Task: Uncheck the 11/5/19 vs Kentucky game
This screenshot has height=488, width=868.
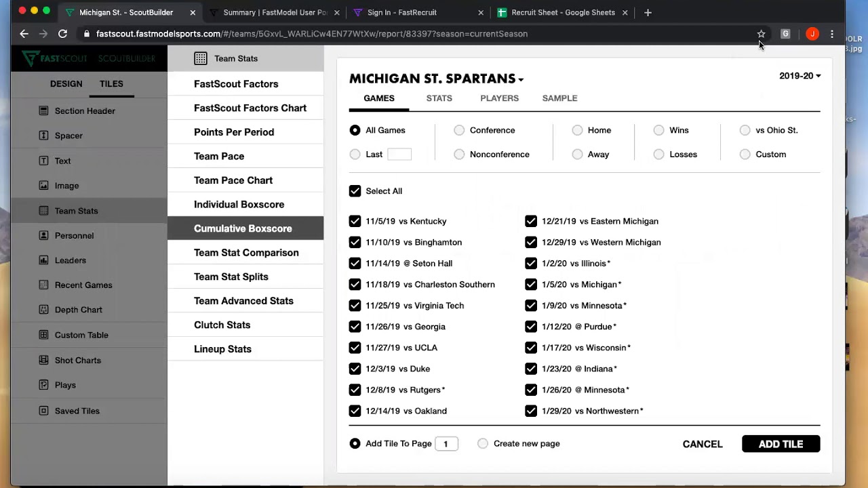Action: (x=355, y=221)
